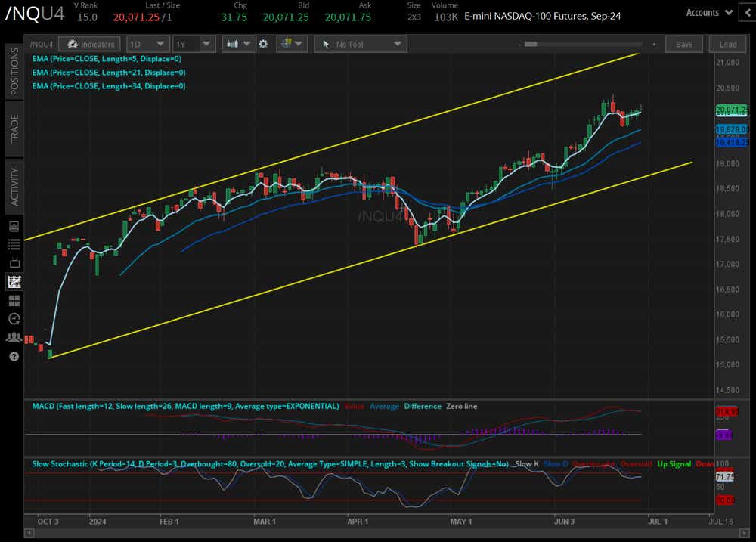Screen dimensions: 756x542
Task: Select EMA Length=34 study label
Action: [x=108, y=86]
